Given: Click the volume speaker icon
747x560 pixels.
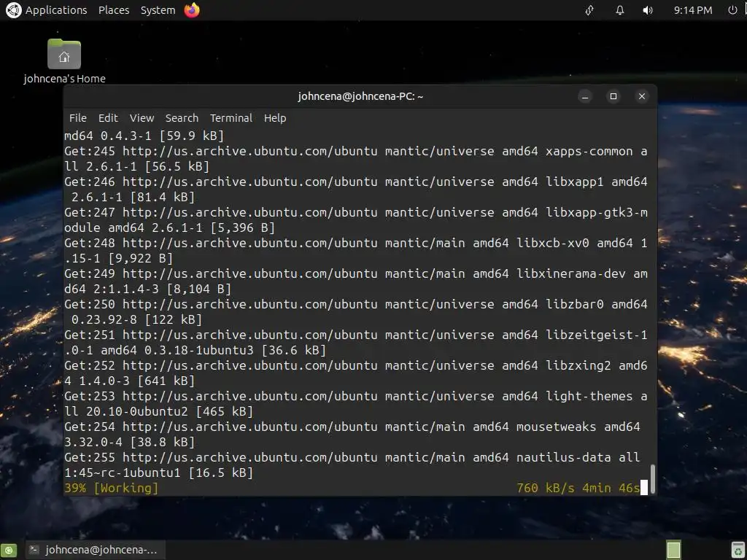Looking at the screenshot, I should point(648,10).
